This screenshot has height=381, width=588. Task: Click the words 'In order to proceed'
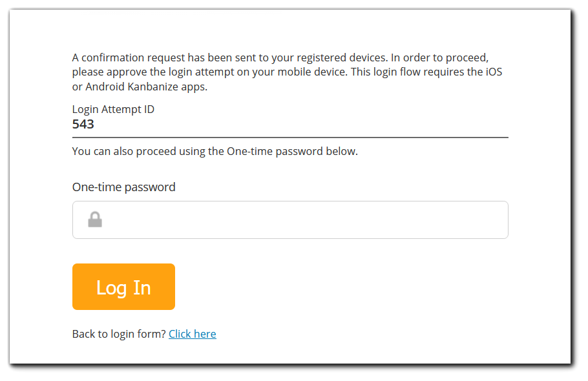click(439, 57)
